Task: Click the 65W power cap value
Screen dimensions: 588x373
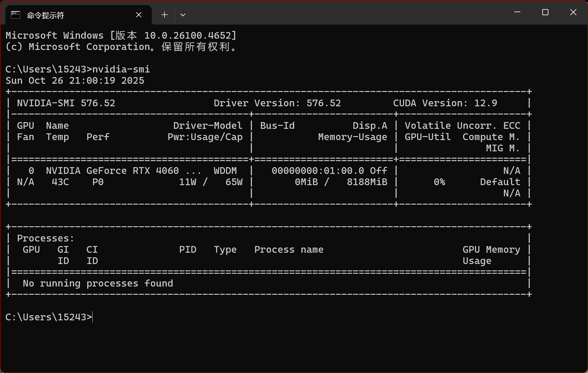Action: (234, 182)
